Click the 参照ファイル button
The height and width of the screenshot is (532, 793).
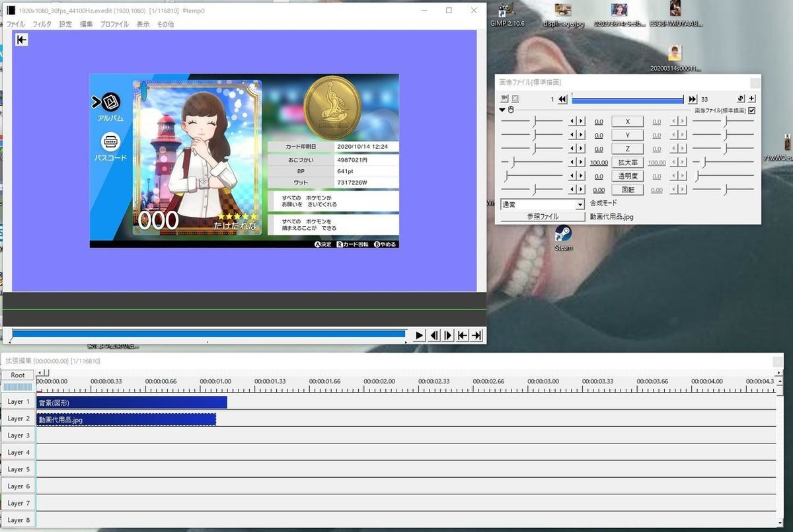pos(543,217)
